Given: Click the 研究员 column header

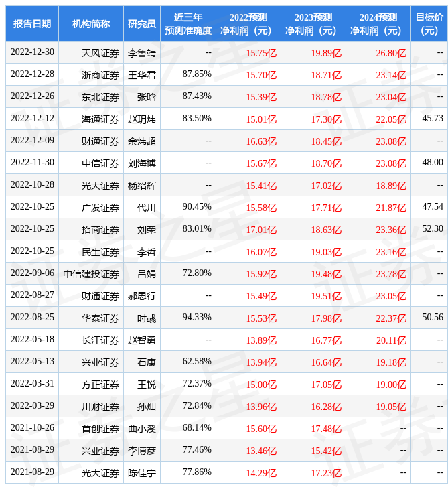Looking at the screenshot, I should click(x=142, y=23).
